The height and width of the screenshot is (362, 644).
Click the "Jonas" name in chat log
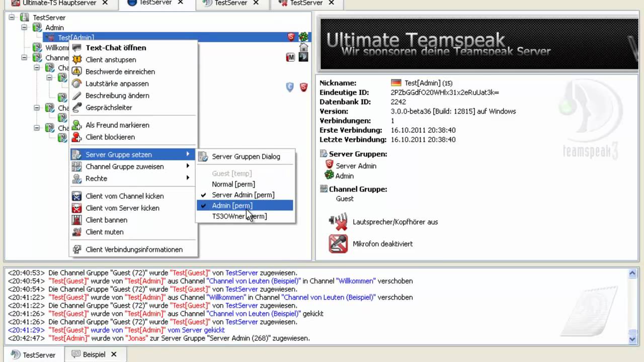[x=136, y=338]
